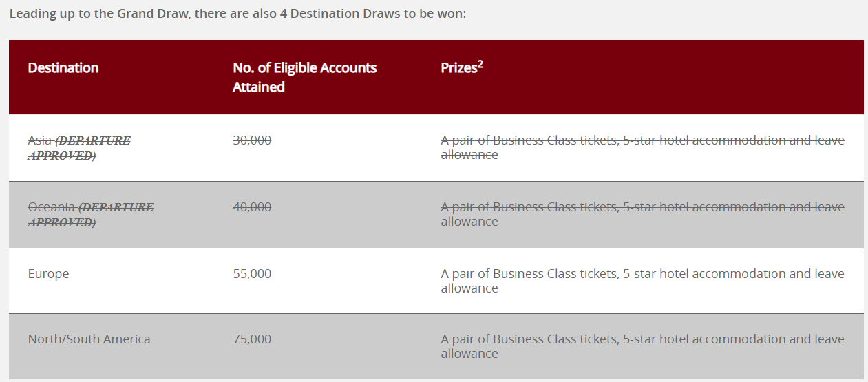Image resolution: width=868 pixels, height=382 pixels.
Task: Click the 4 Destination Draws intro sentence
Action: pos(238,14)
